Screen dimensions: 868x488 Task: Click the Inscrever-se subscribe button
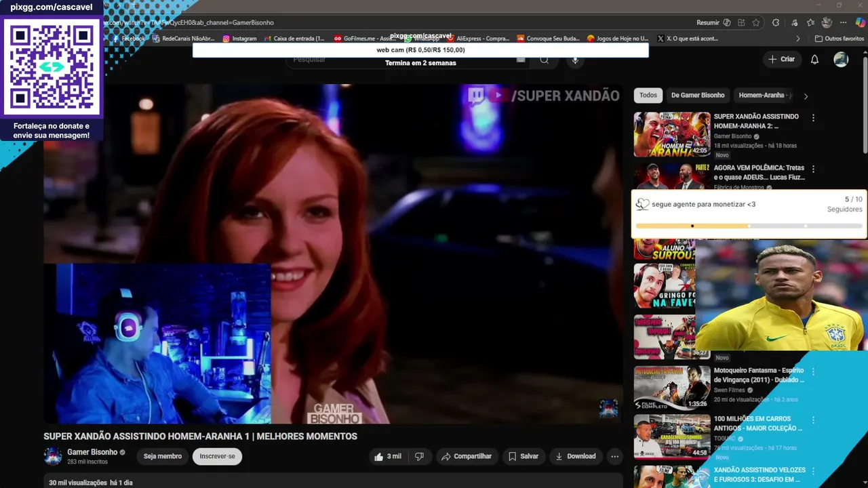[217, 456]
